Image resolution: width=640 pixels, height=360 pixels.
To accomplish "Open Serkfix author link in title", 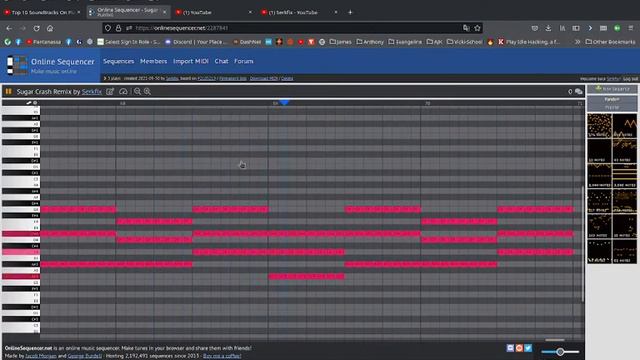I will click(x=91, y=91).
